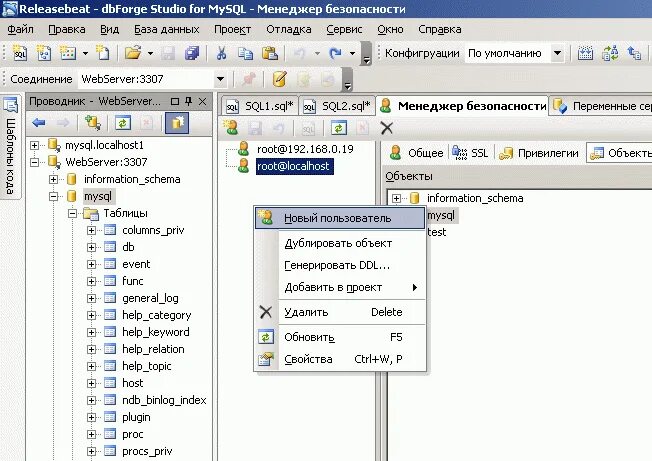Click the new database diagram icon
This screenshot has height=461, width=652.
click(x=44, y=53)
